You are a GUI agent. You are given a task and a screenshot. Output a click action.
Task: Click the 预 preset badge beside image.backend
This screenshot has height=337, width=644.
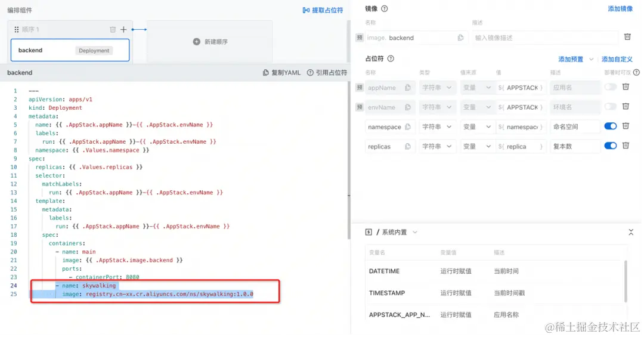coord(360,38)
